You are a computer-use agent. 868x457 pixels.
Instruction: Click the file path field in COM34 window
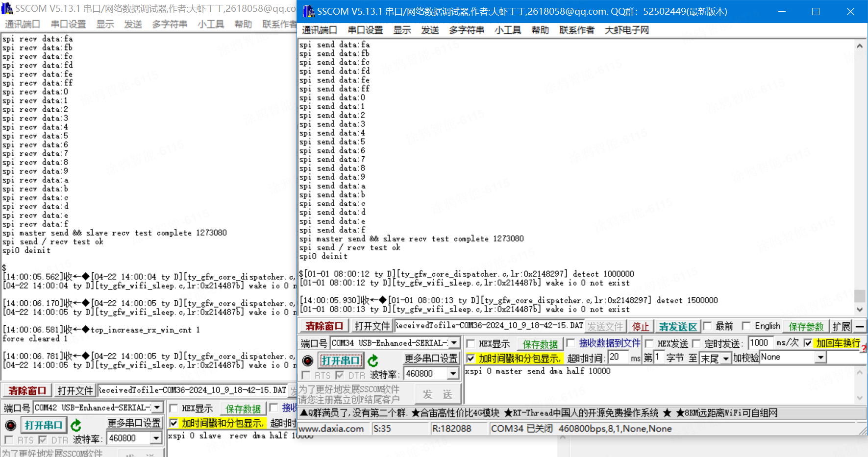point(490,326)
